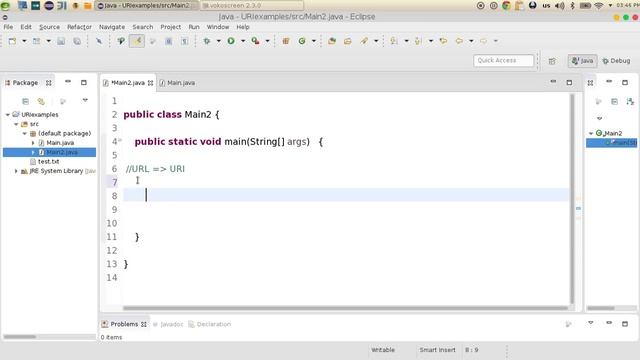Click in the Quick Access field
Screen dimensions: 640x360
pyautogui.click(x=503, y=60)
